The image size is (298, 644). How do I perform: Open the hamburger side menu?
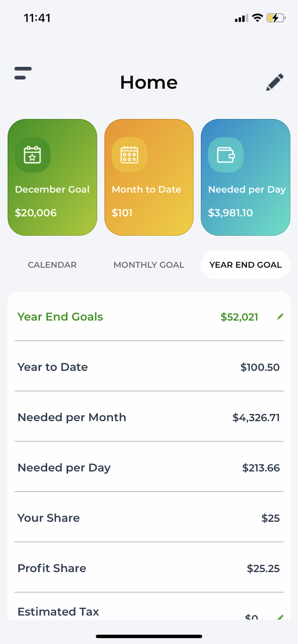[23, 73]
